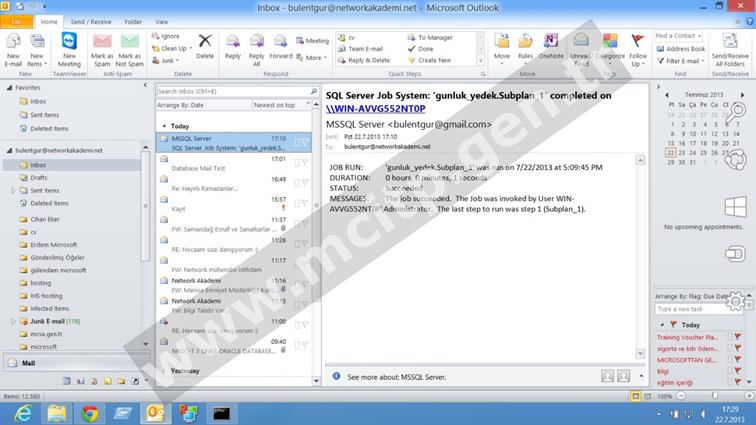Open the Categorize color menu
The image size is (756, 425).
(610, 50)
